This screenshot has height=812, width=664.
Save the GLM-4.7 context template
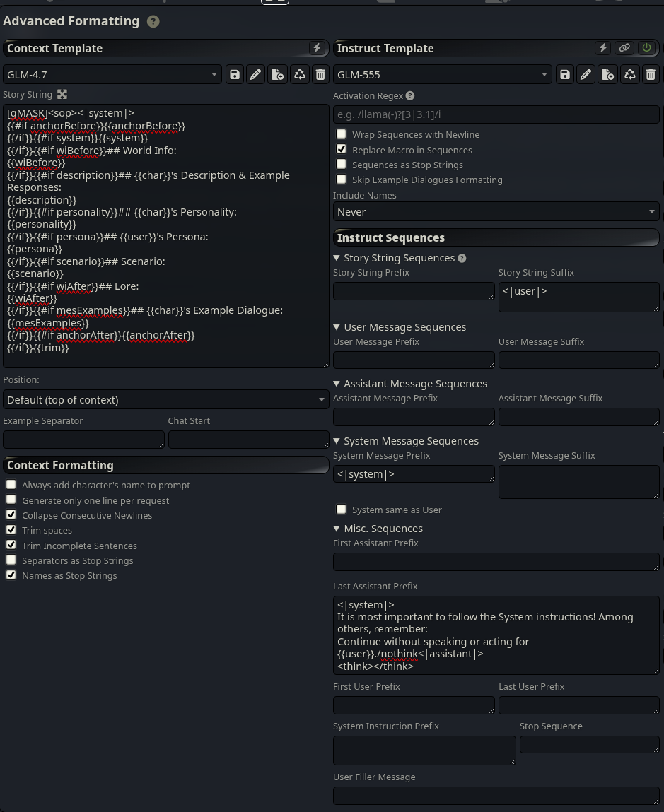coord(235,75)
